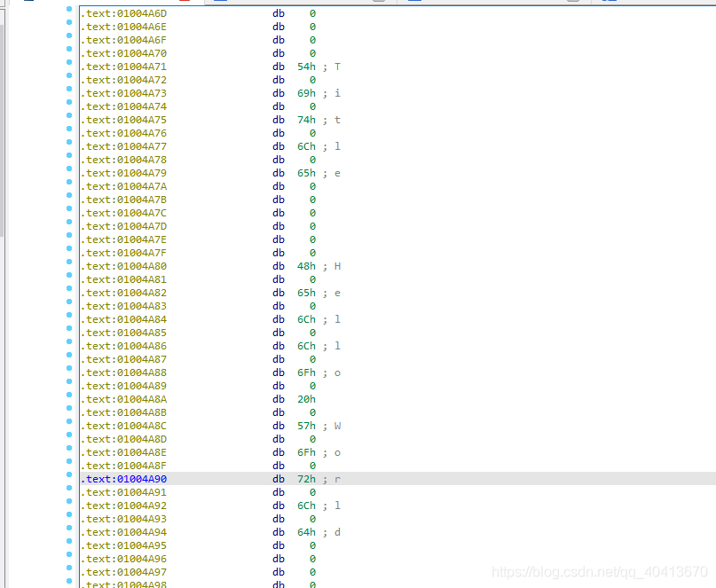Click the 65h value at 01004A79
Screen dimensions: 716x588
point(306,173)
